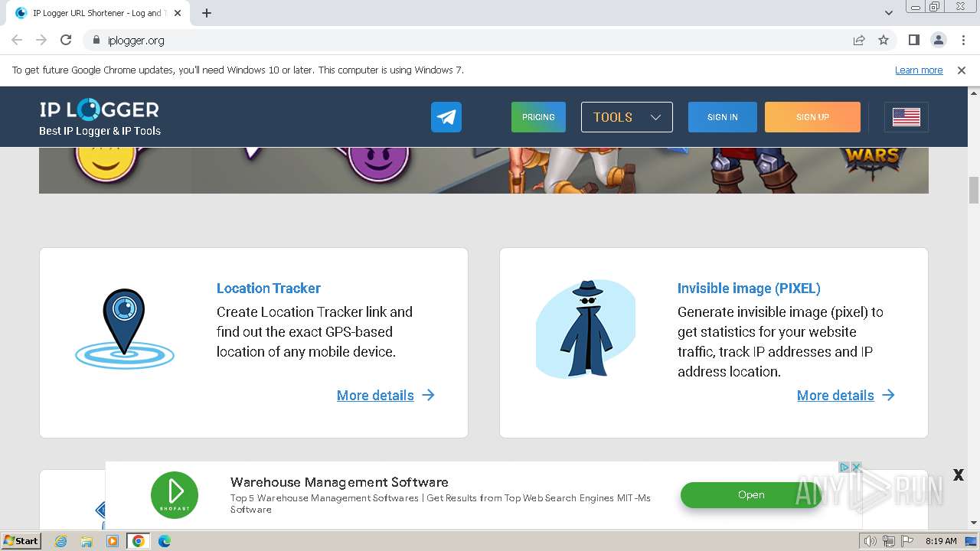This screenshot has width=980, height=551.
Task: Click the volume speaker tray icon
Action: point(870,541)
